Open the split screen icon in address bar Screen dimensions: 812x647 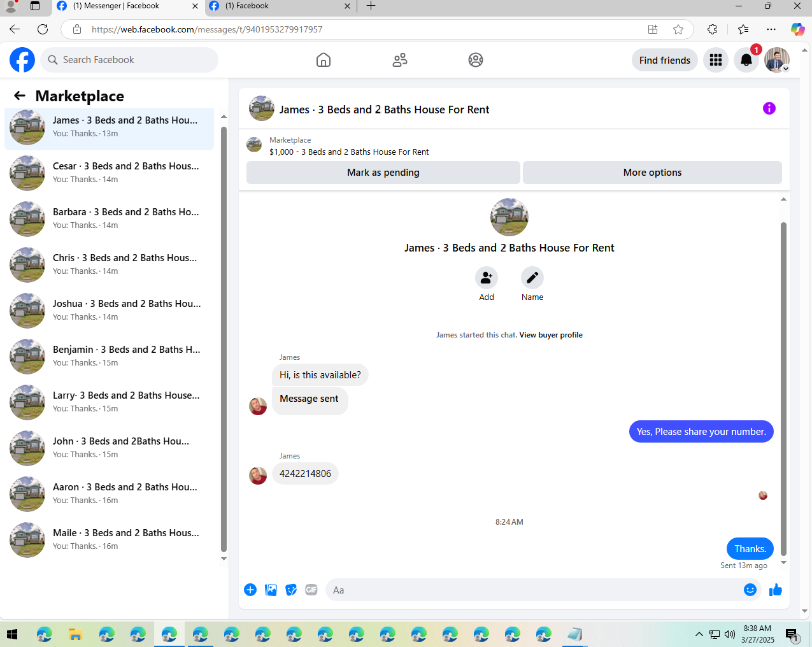pos(653,29)
